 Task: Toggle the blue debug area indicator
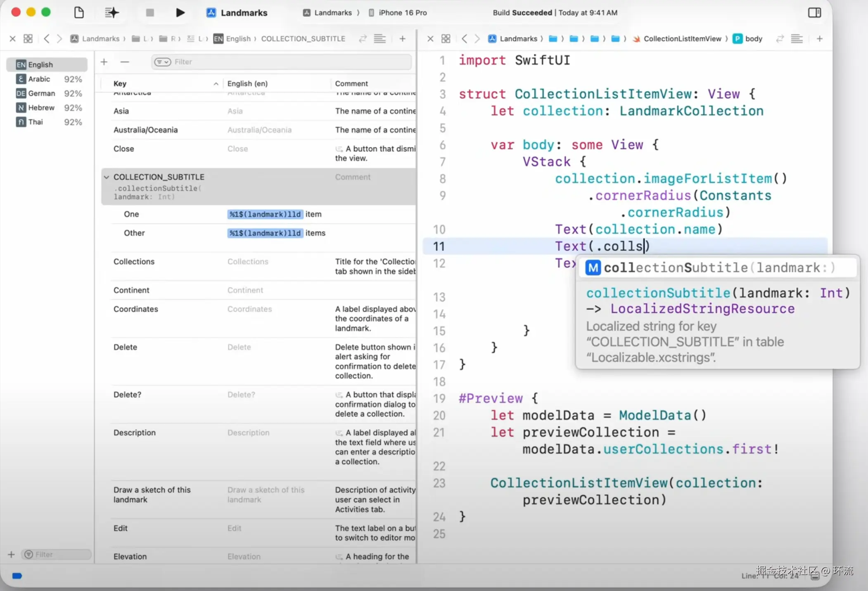(17, 576)
